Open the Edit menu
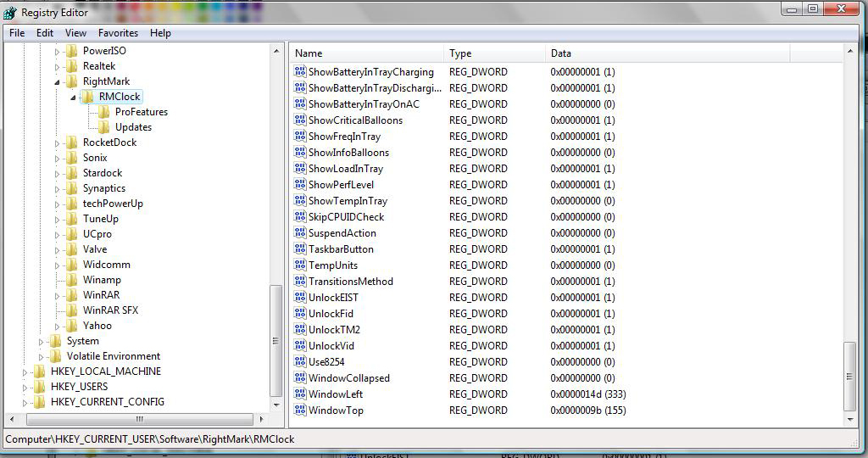 [45, 33]
